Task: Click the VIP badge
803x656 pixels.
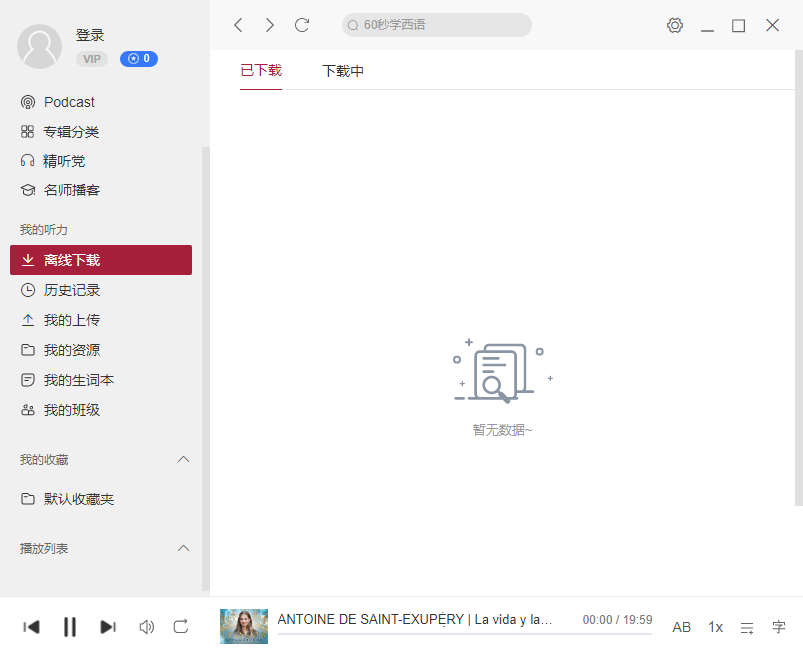Action: 92,59
